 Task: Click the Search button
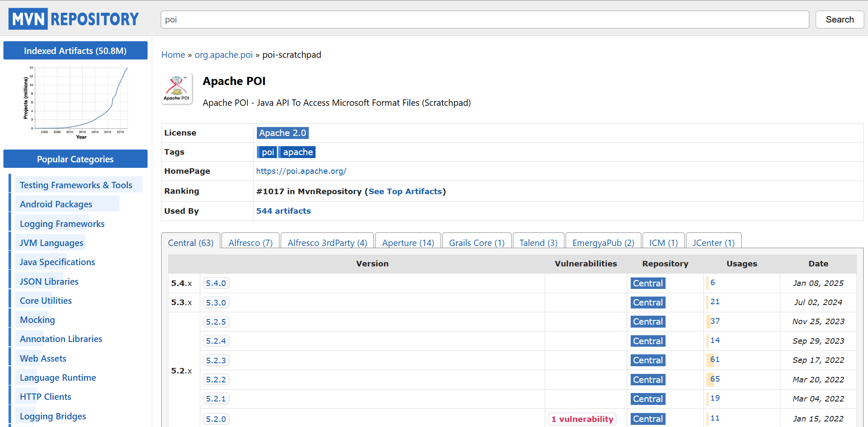(840, 20)
